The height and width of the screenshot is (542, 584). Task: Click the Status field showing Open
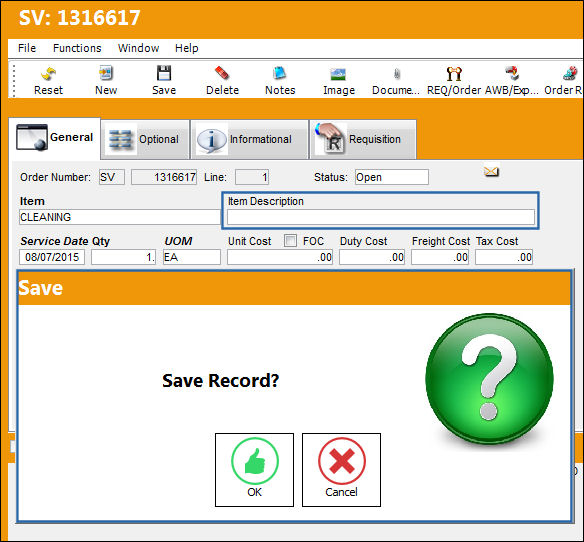tap(391, 177)
